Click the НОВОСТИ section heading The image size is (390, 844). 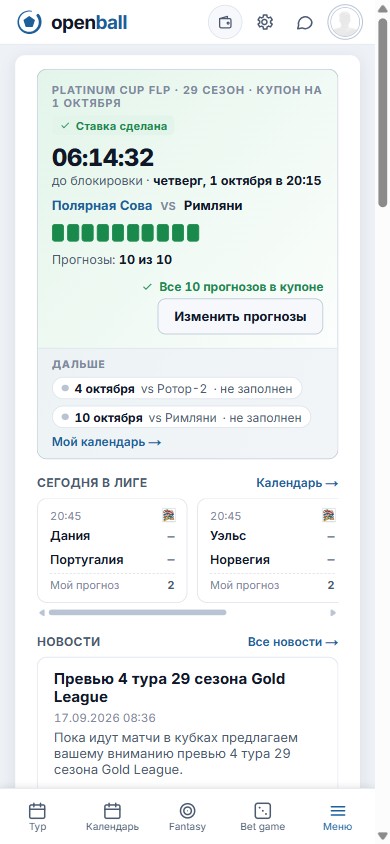coord(69,642)
